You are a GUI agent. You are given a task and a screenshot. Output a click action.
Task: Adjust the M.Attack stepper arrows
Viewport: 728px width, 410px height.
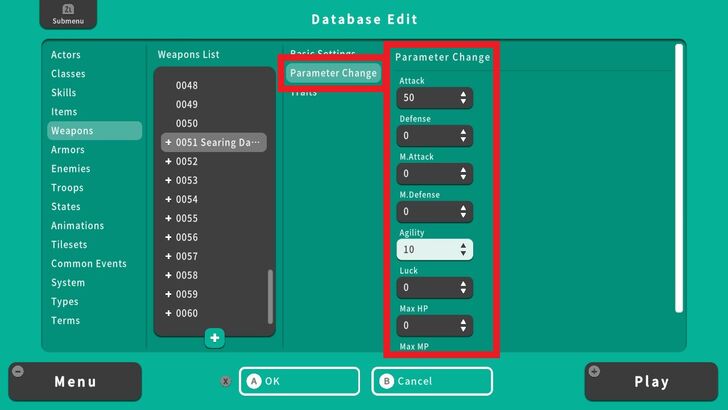(x=463, y=174)
